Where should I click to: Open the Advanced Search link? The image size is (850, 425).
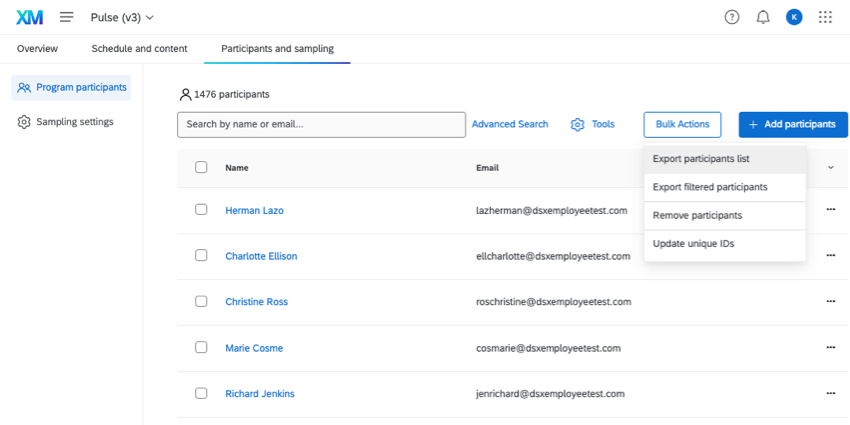510,124
